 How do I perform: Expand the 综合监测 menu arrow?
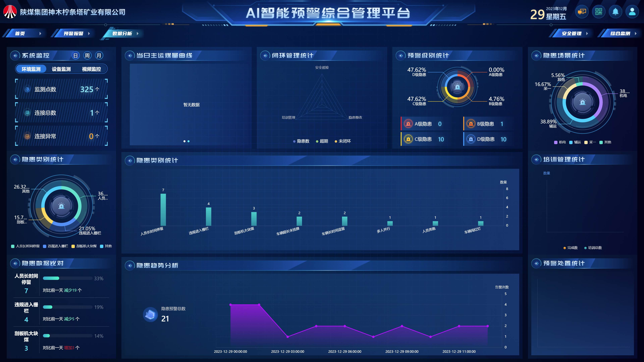[x=635, y=34]
